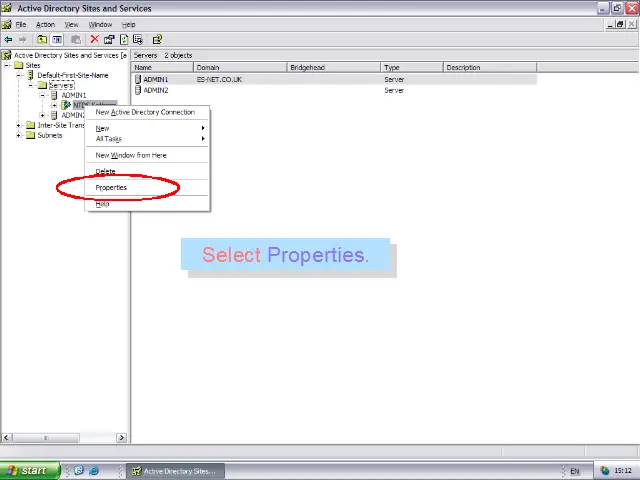Select the ADMIN1 row in list pane
The height and width of the screenshot is (480, 640).
[334, 79]
